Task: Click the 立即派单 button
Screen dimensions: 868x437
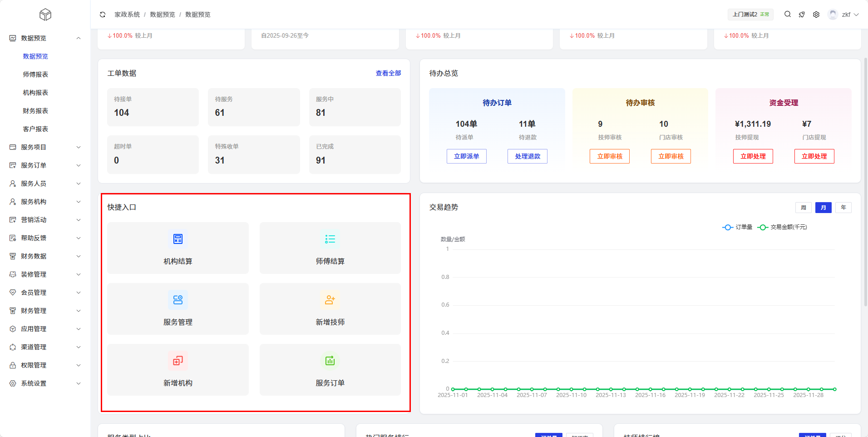Action: 466,156
